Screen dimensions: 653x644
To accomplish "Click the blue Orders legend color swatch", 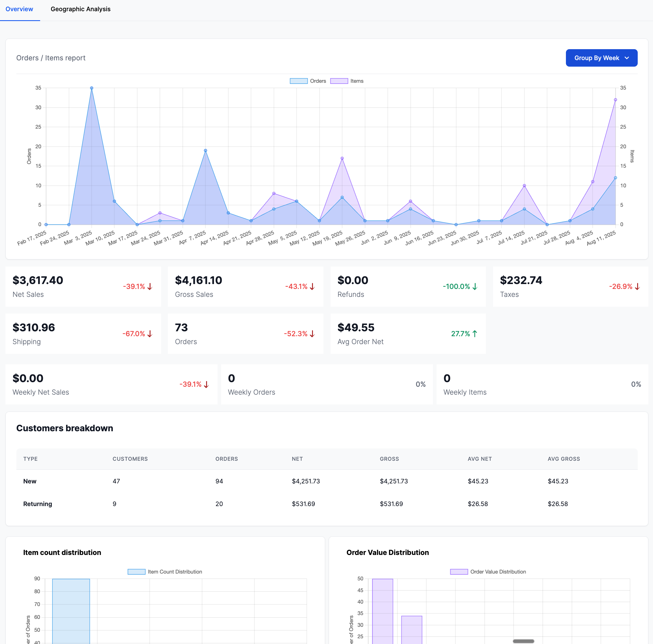I will [298, 81].
